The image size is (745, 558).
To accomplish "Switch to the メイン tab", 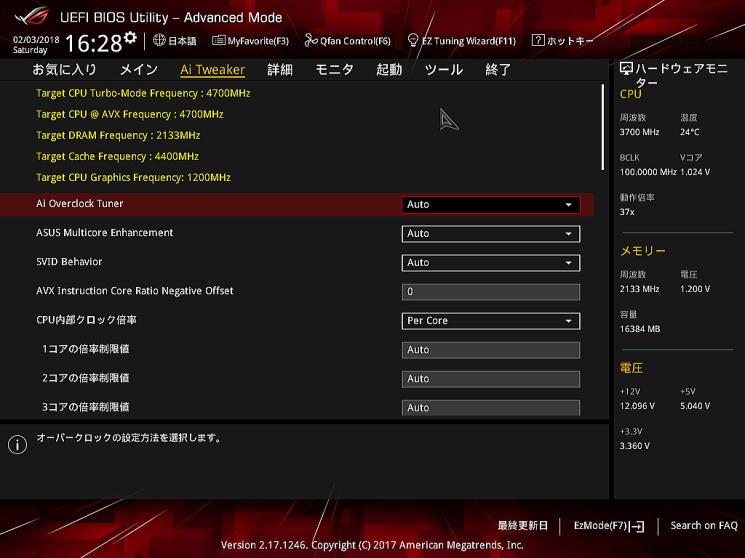I will [139, 70].
